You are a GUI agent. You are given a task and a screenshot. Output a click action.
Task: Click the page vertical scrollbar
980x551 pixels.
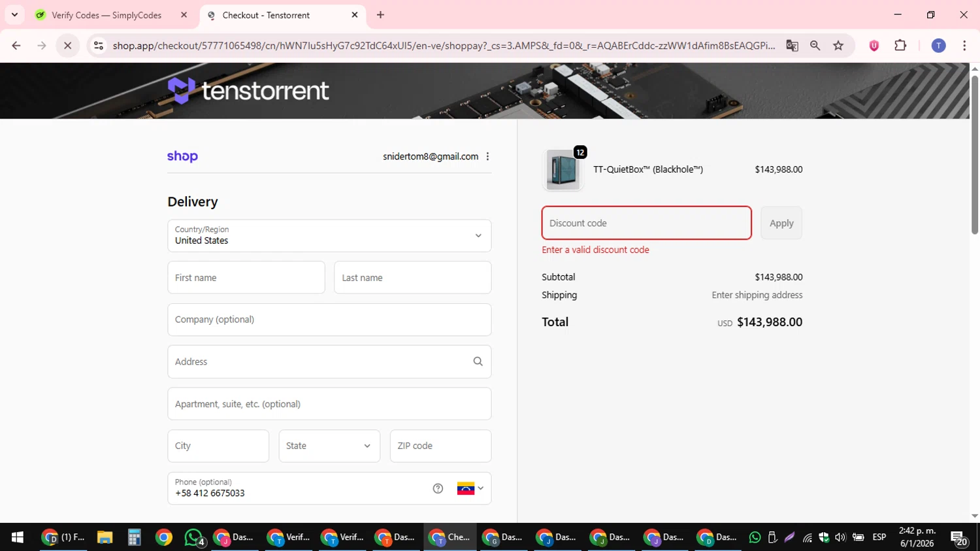[975, 155]
